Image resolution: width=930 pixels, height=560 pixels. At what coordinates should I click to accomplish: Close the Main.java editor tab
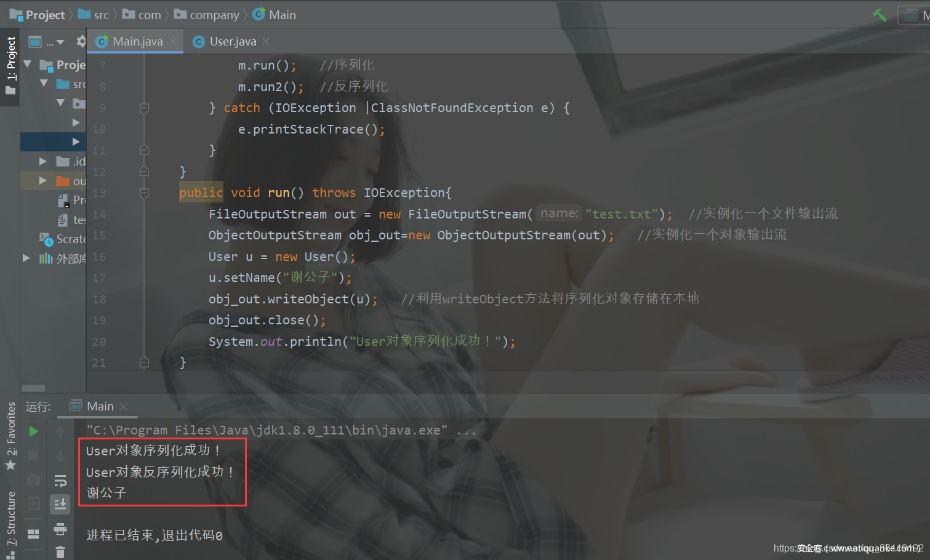174,41
